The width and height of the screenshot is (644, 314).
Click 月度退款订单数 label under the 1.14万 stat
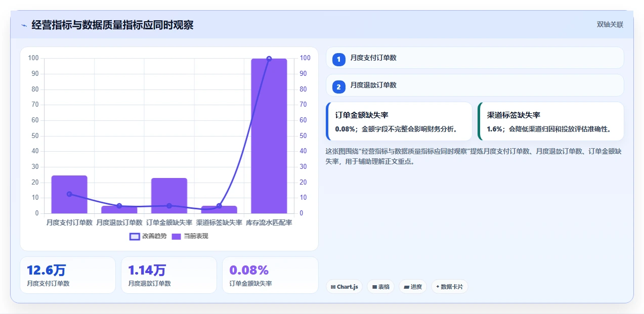pos(149,284)
